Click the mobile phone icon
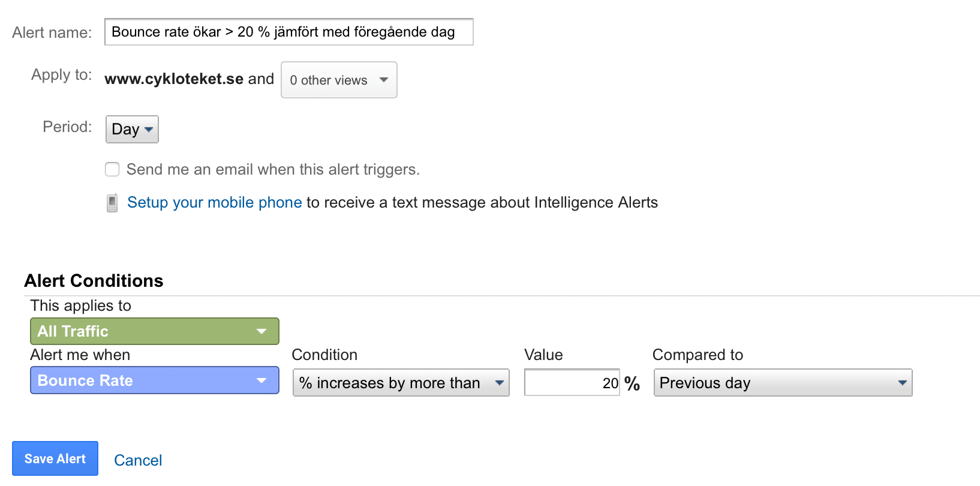 point(112,203)
